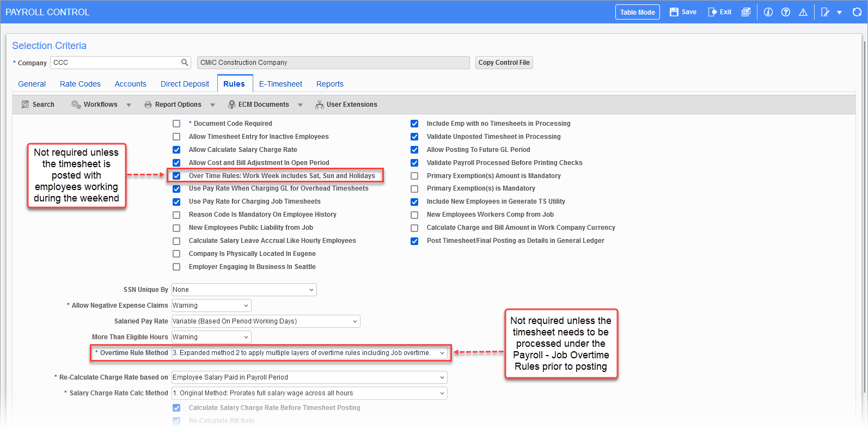The image size is (868, 428).
Task: Open the Overtime Rule Method dropdown
Action: click(x=309, y=353)
